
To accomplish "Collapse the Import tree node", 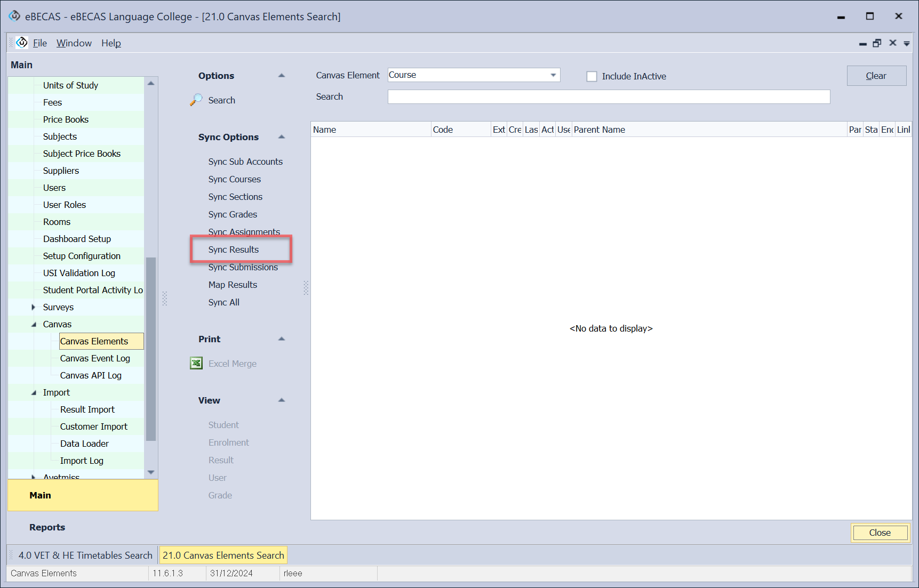I will (x=34, y=392).
